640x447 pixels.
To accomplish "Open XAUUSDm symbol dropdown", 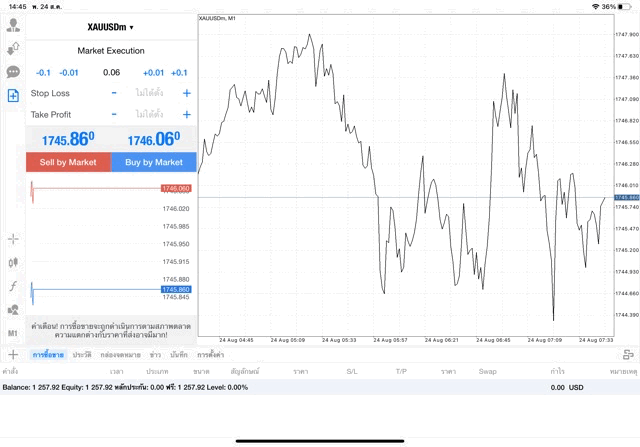I will pyautogui.click(x=111, y=27).
